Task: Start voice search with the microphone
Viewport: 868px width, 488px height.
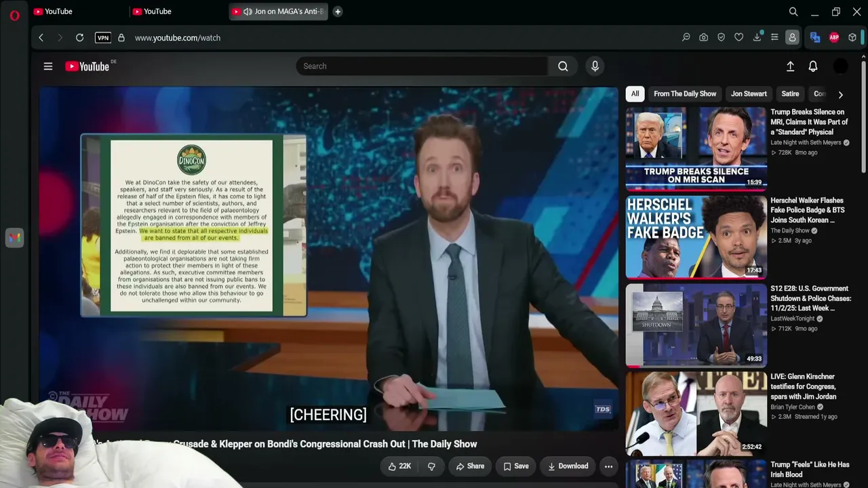Action: click(595, 66)
